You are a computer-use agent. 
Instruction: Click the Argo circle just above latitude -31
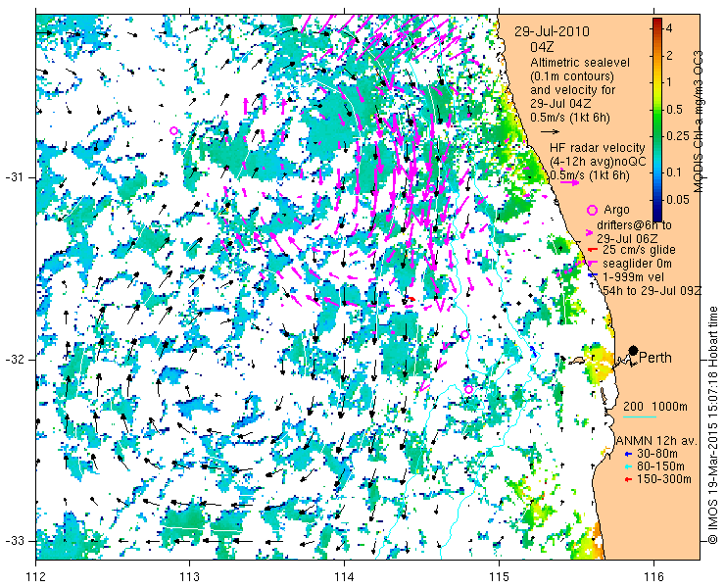coord(431,188)
